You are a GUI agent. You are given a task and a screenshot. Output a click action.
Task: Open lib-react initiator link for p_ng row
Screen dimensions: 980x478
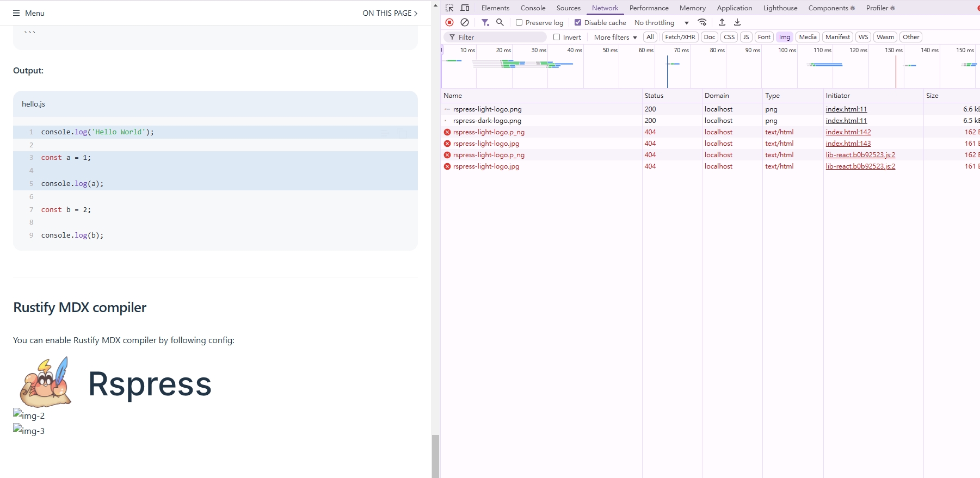[860, 154]
